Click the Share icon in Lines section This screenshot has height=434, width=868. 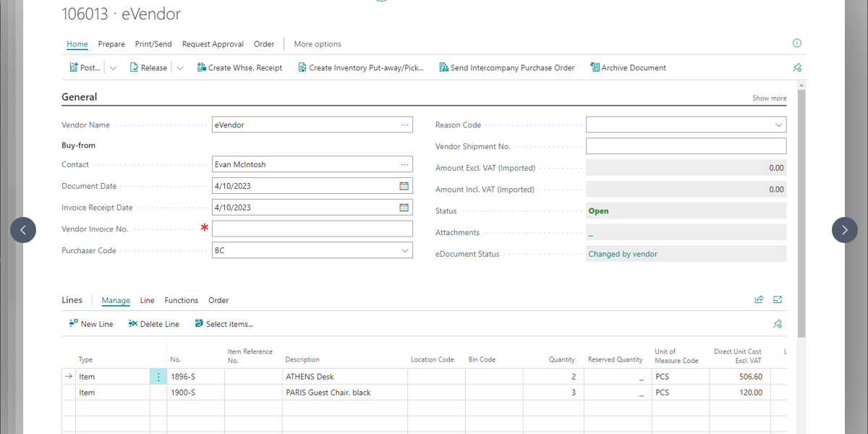pyautogui.click(x=759, y=300)
